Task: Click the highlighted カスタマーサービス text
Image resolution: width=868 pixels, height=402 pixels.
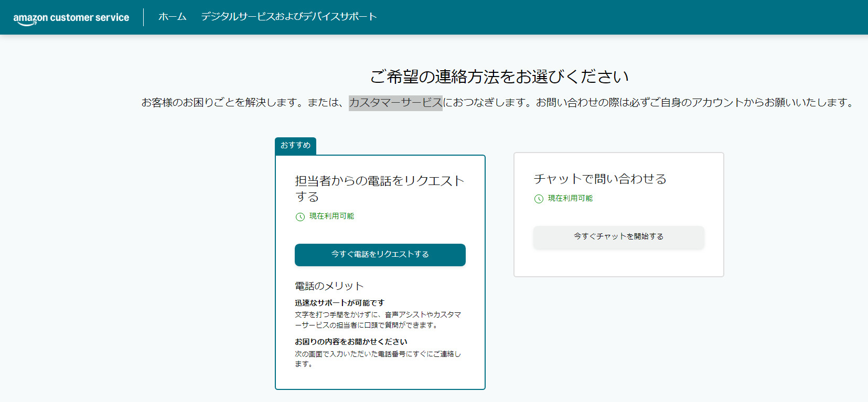Action: tap(395, 103)
